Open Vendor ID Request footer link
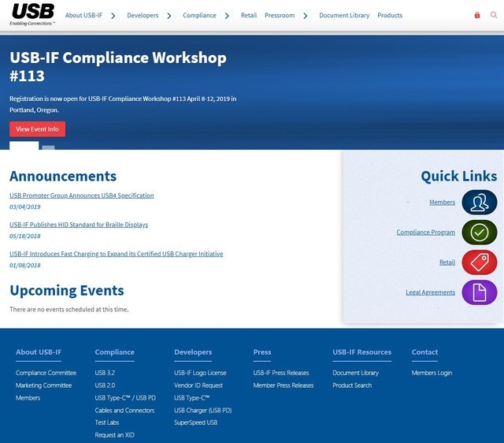 tap(198, 385)
